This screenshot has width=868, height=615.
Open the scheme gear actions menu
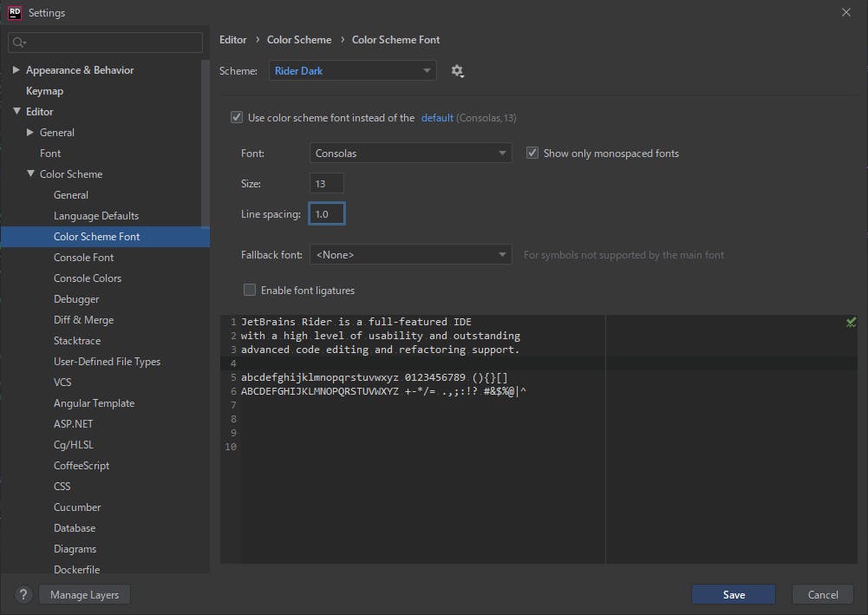(x=457, y=71)
